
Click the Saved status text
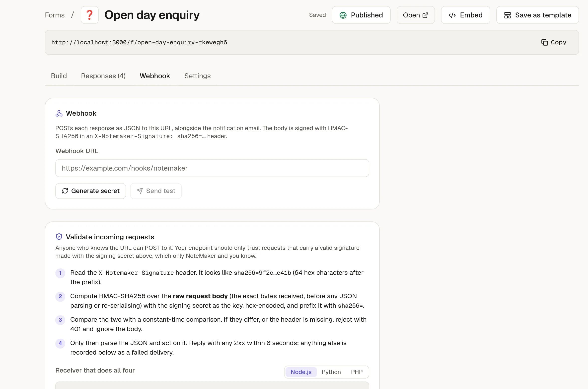click(x=317, y=15)
